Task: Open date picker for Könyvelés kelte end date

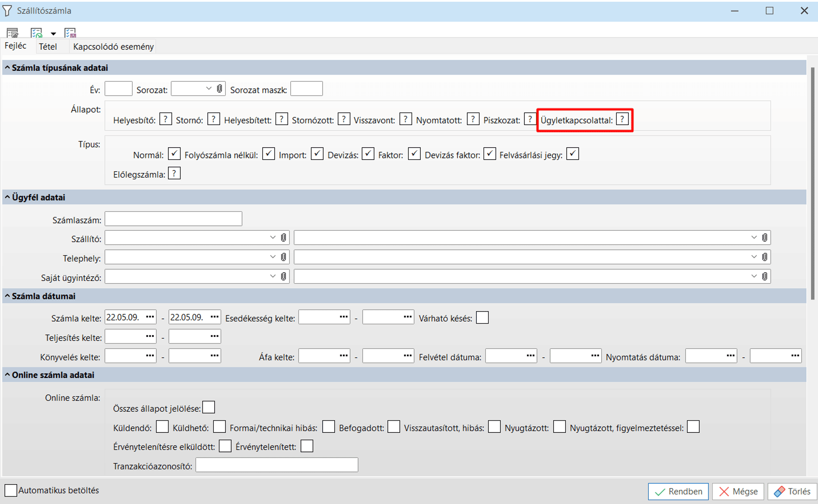Action: pos(214,356)
